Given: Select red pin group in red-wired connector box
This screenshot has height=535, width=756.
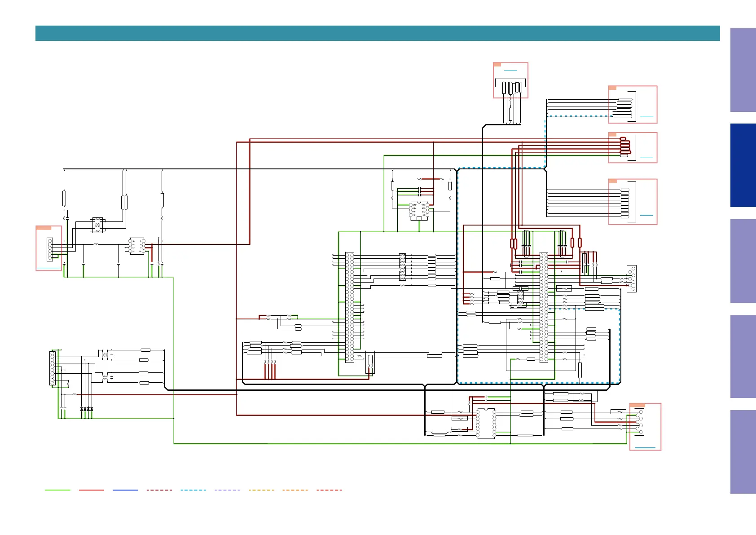Looking at the screenshot, I should coord(625,146).
